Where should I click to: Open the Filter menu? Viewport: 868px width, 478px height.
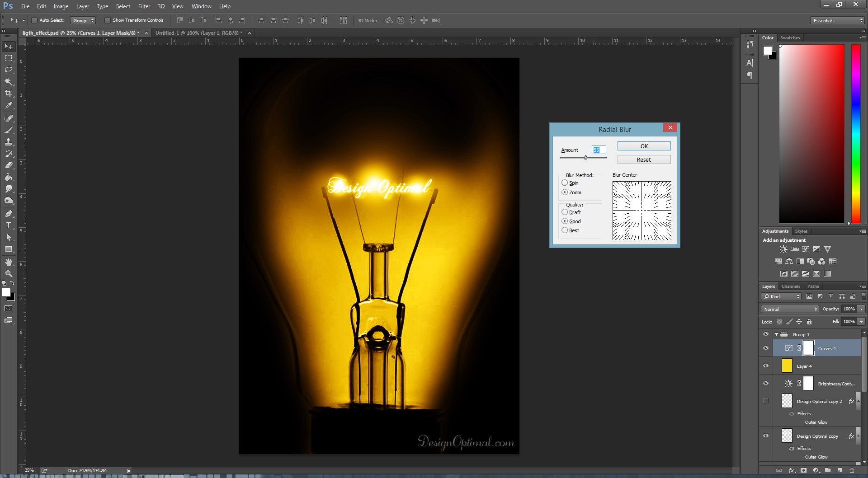pos(144,6)
